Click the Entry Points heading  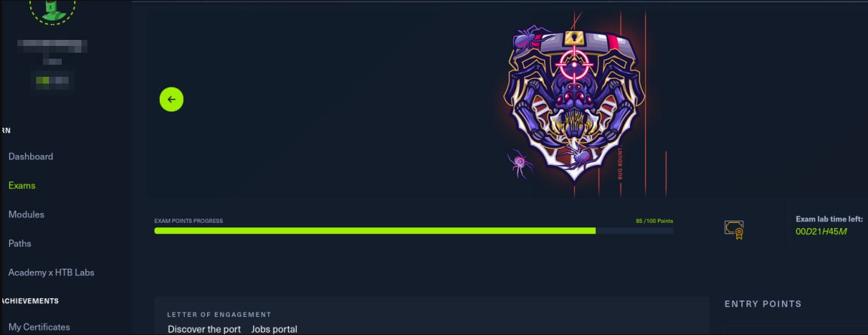pyautogui.click(x=763, y=304)
